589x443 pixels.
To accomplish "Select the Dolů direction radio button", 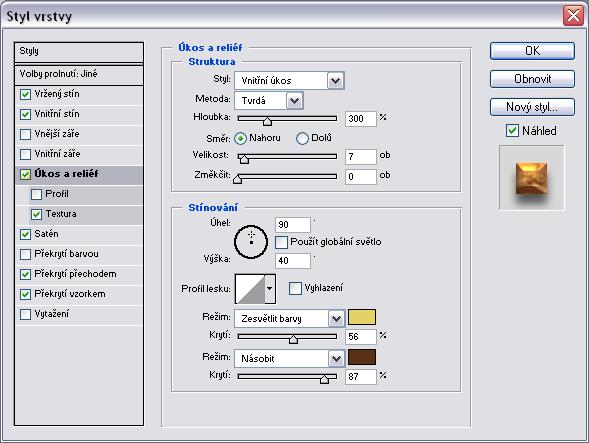I will tap(302, 138).
